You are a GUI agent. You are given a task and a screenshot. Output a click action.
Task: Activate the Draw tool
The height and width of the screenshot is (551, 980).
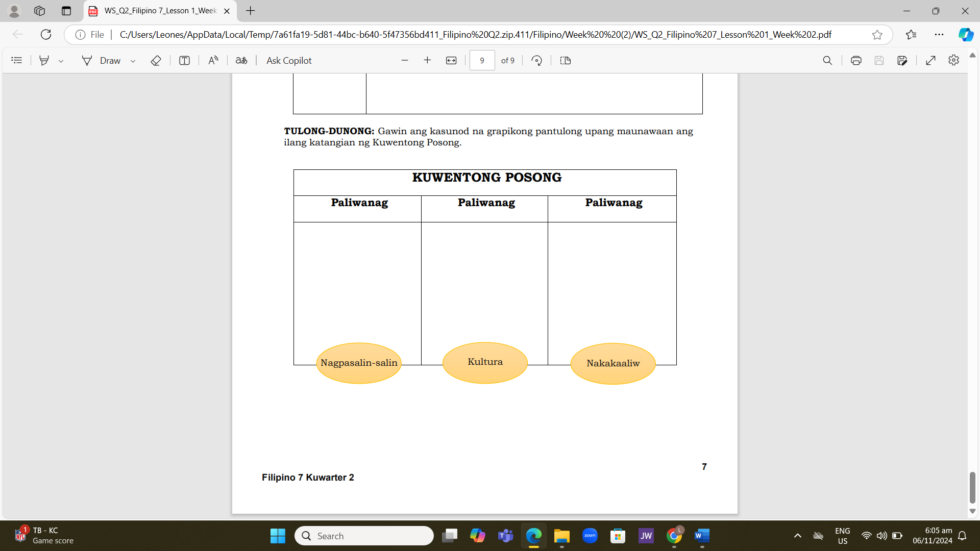pos(101,60)
